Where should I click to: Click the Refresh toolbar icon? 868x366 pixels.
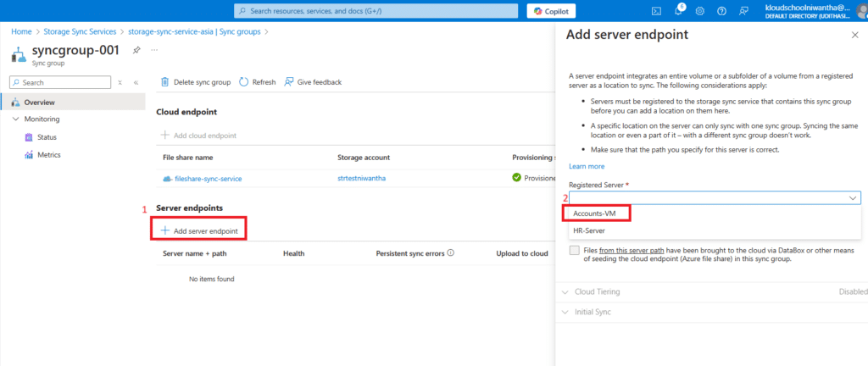point(244,82)
